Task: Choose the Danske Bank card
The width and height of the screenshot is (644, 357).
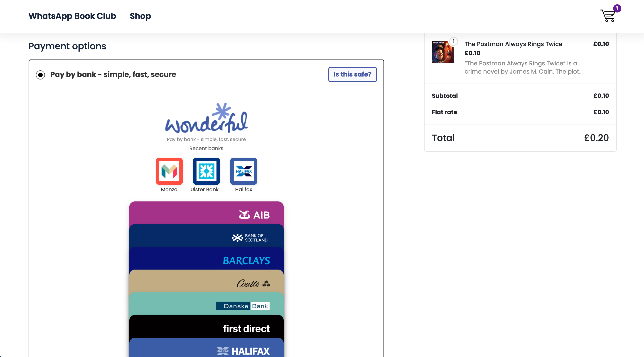Action: coord(206,305)
